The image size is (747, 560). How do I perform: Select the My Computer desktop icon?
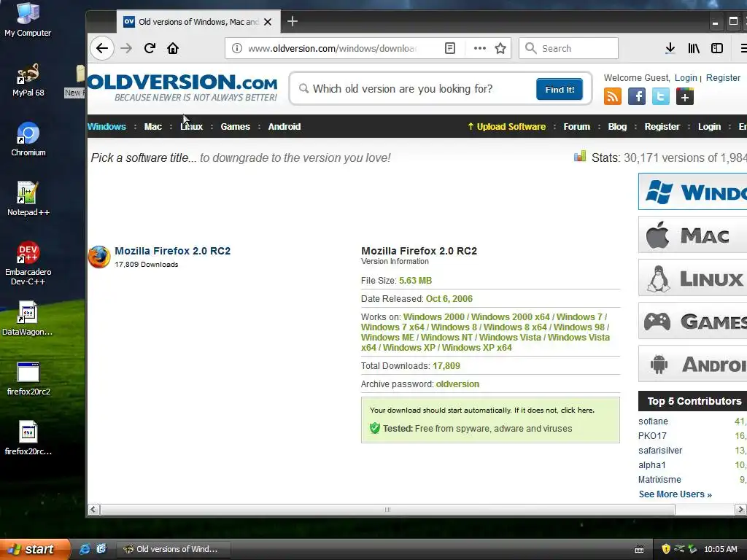click(x=28, y=20)
